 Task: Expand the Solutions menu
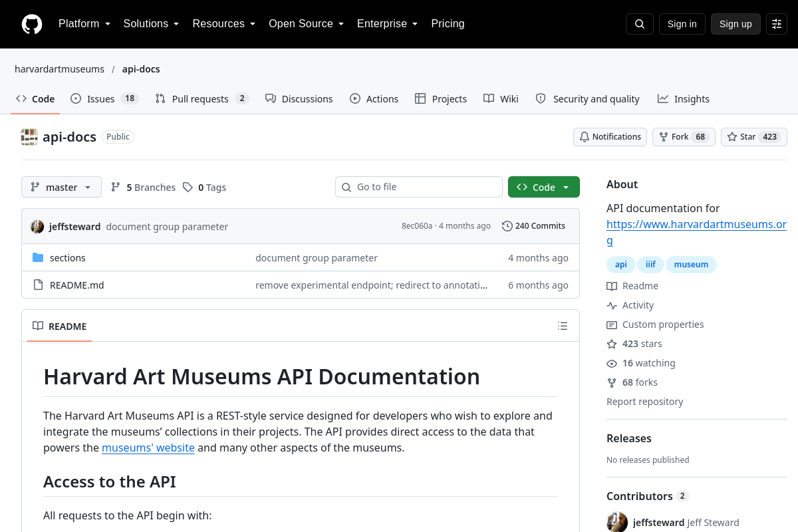pyautogui.click(x=152, y=24)
